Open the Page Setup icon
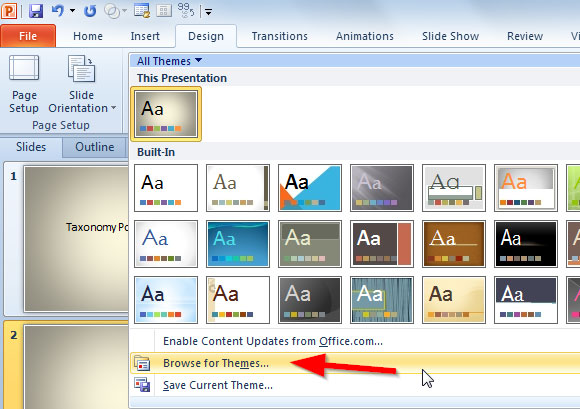The image size is (580, 409). [24, 68]
